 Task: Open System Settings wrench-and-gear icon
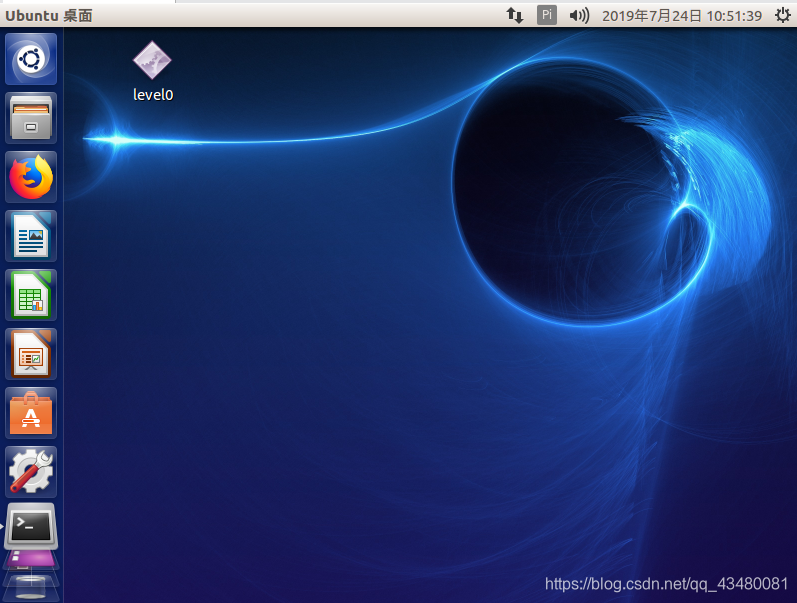click(x=31, y=472)
